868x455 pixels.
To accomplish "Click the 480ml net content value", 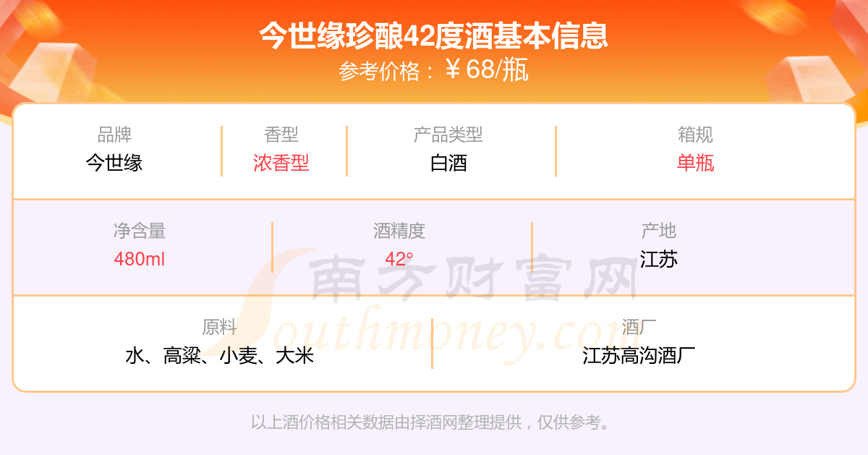I will point(140,259).
